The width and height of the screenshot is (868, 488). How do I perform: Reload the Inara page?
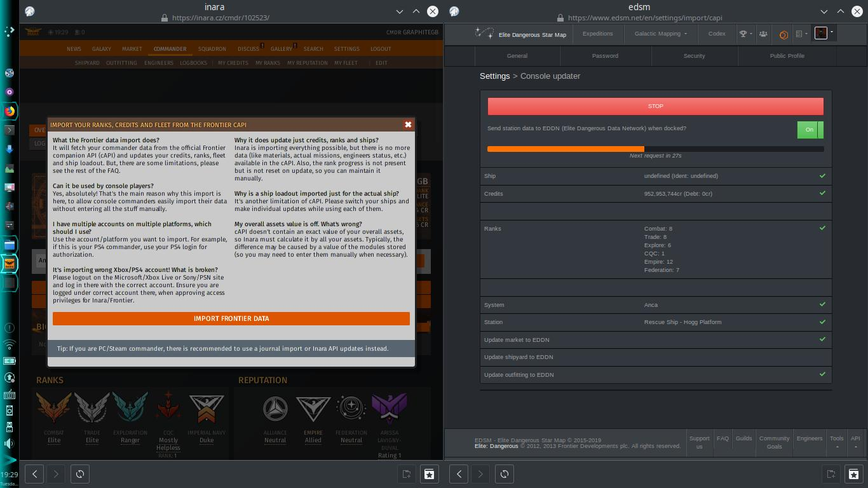tap(80, 473)
